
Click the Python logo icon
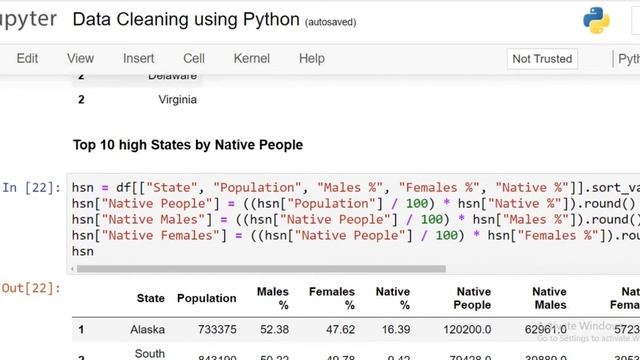596,20
